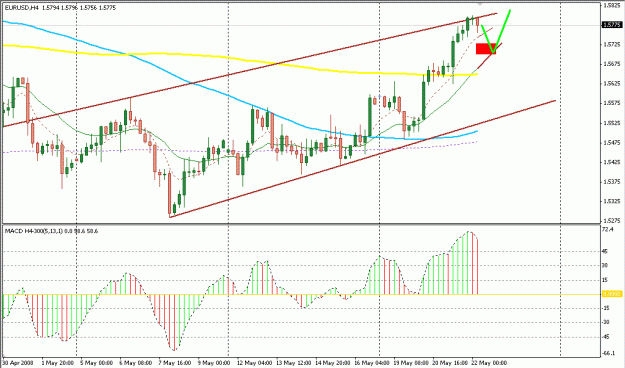Click the 13 May 12:00 time label
Viewport: 625px width, 368px height.
(293, 363)
